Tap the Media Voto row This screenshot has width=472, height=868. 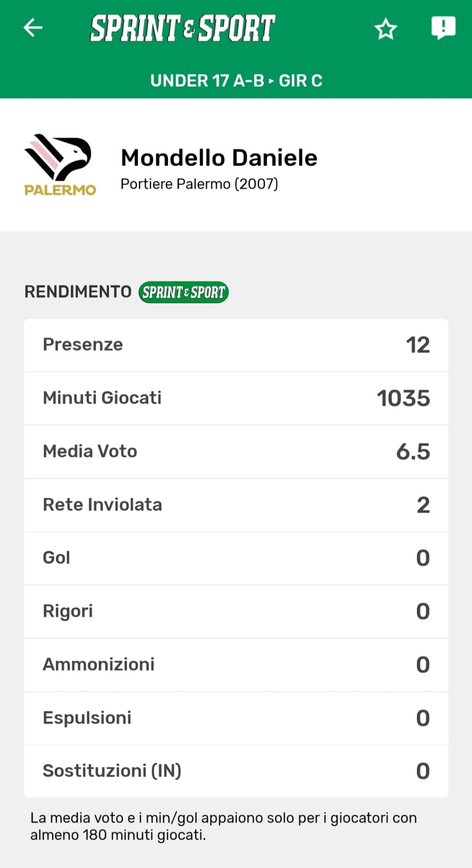(x=236, y=452)
